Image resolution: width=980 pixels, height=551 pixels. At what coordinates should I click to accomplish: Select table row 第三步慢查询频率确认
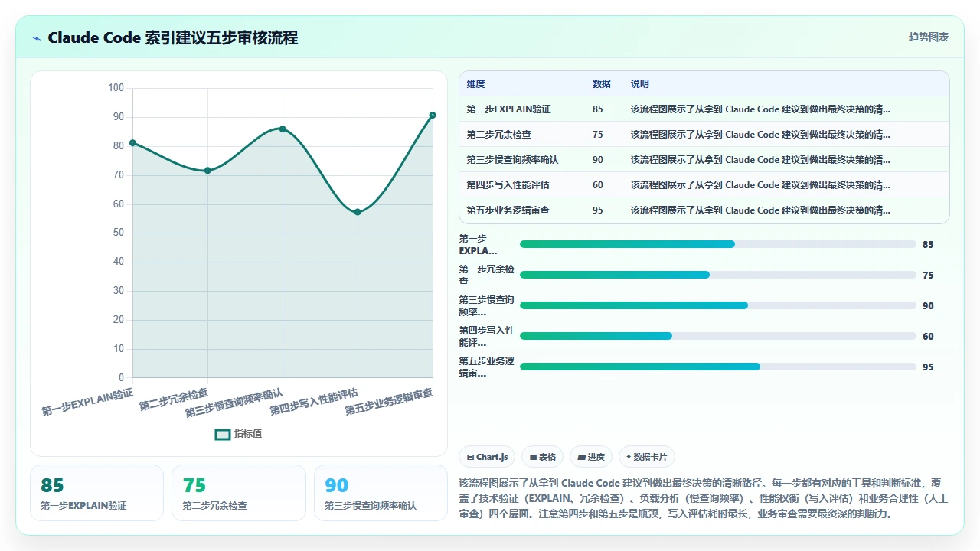click(x=704, y=160)
